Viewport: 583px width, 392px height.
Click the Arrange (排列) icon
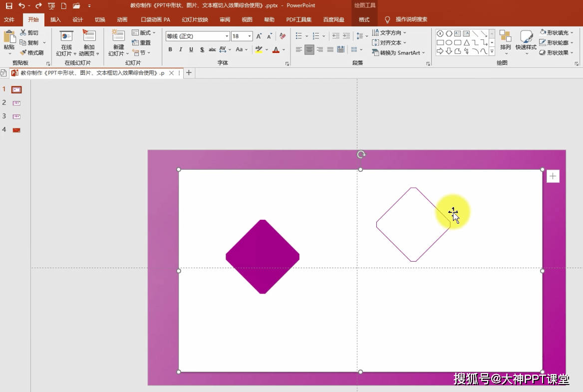click(505, 37)
